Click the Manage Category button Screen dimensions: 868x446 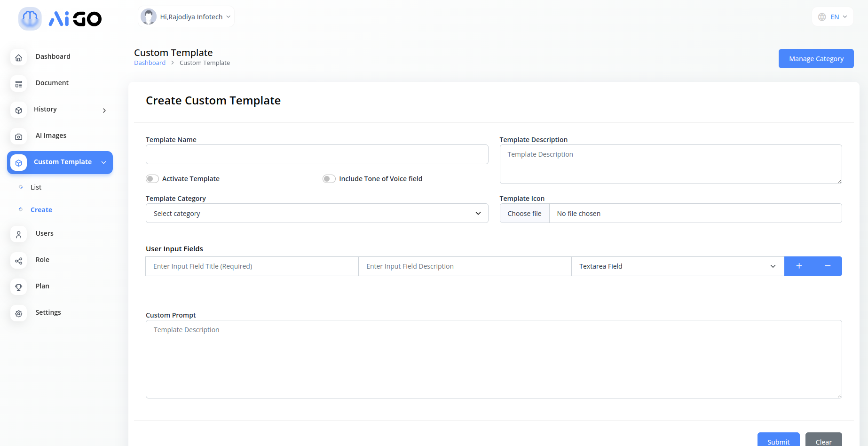pyautogui.click(x=816, y=59)
